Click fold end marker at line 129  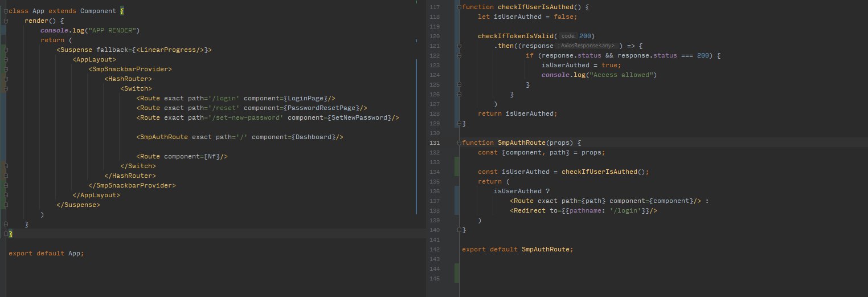(x=460, y=123)
